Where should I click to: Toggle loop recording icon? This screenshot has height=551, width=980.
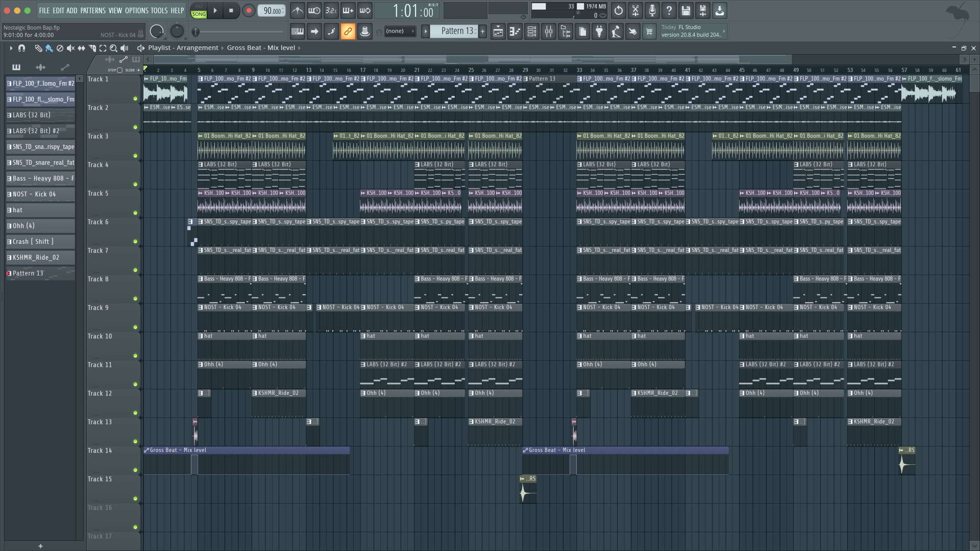pos(365,11)
